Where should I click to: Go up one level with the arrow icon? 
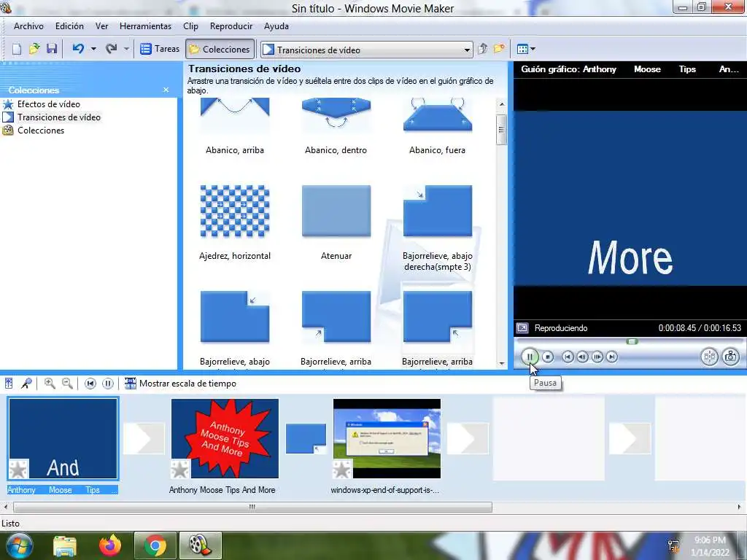tap(483, 49)
